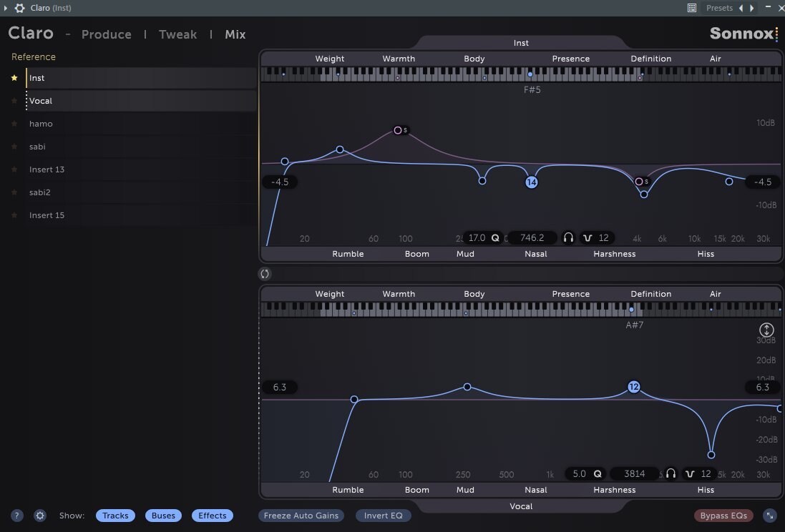Screen dimensions: 785x532
Task: Toggle the star next to Inst
Action: [14, 78]
